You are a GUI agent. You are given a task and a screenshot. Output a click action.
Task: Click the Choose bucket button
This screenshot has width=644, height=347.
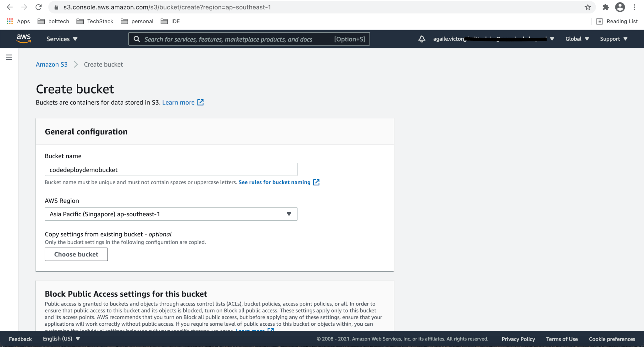click(76, 254)
